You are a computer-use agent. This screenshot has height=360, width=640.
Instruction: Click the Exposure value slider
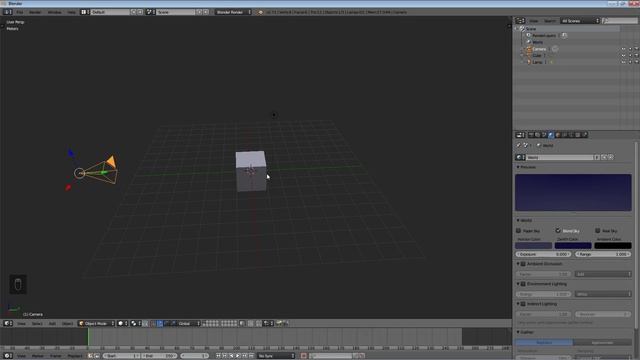543,254
